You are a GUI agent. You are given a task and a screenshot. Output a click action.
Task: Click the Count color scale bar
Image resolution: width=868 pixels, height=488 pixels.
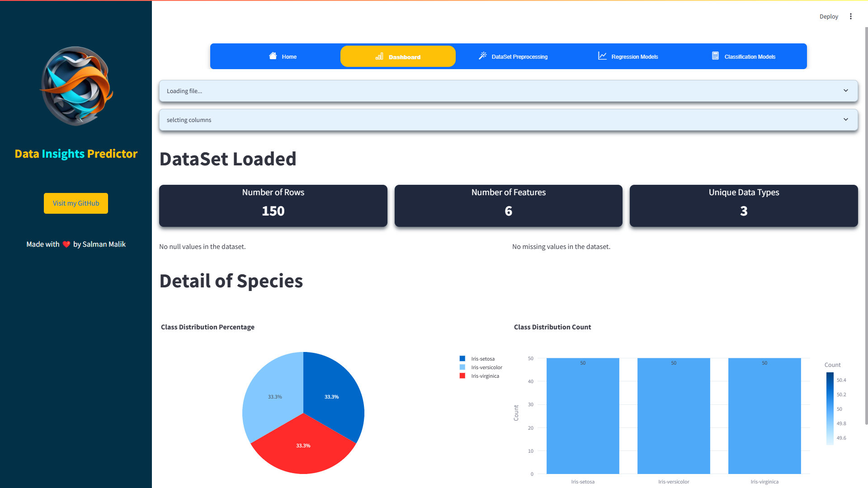coord(830,408)
